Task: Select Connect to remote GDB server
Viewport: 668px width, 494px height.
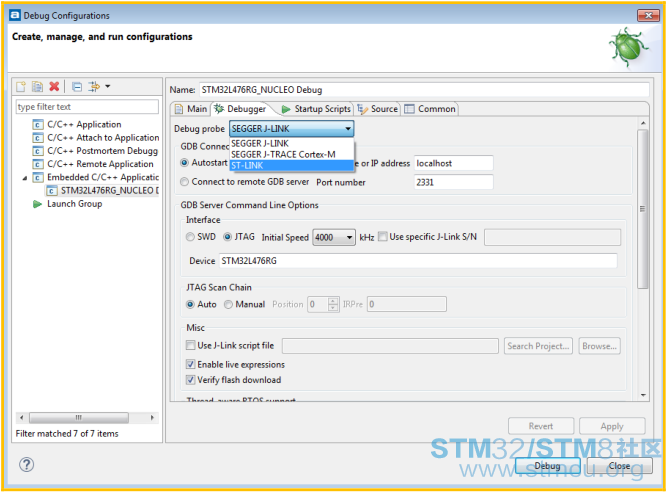Action: tap(184, 182)
